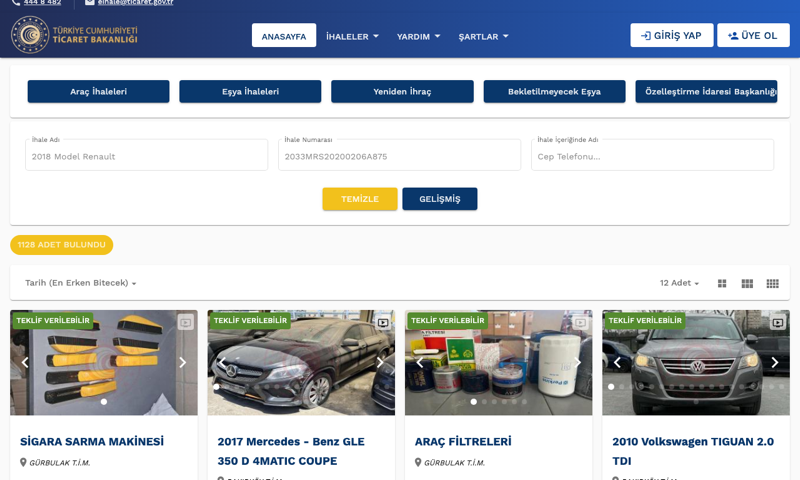
Task: Select Bekletilmeyecek Eşya category
Action: 554,91
